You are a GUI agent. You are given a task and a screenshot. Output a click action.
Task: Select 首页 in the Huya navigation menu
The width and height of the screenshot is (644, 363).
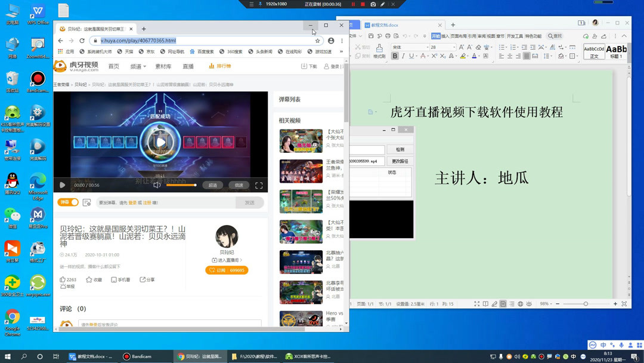(113, 66)
